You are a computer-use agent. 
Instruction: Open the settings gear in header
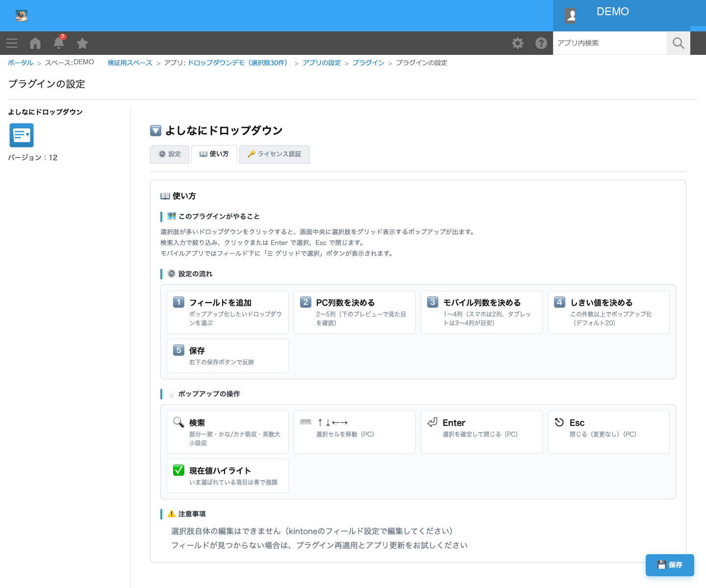coord(518,43)
